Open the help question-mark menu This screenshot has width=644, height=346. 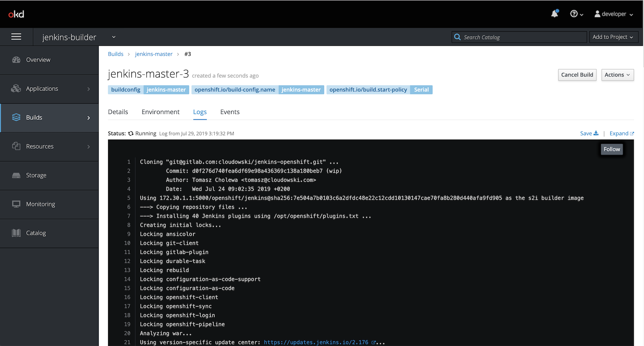click(x=577, y=14)
